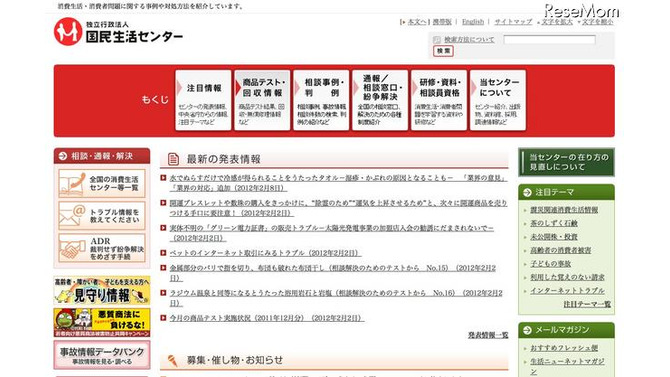Open 当センターの在り方の見直しについて banner
This screenshot has height=377, width=670.
point(566,162)
